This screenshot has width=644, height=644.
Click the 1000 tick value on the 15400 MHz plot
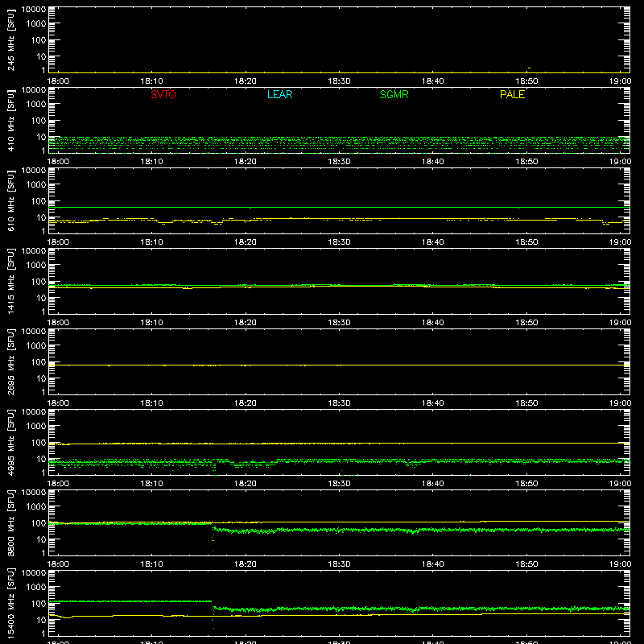click(x=36, y=588)
